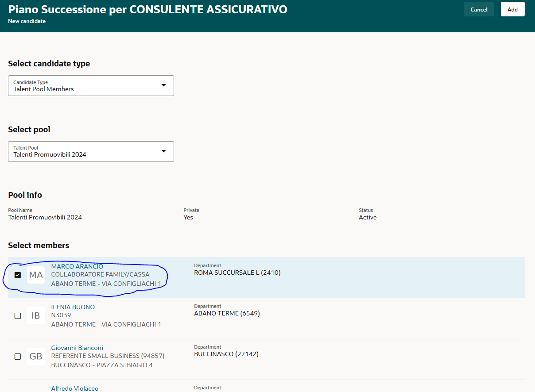Click the MA avatar for Marco Arancio

click(36, 275)
